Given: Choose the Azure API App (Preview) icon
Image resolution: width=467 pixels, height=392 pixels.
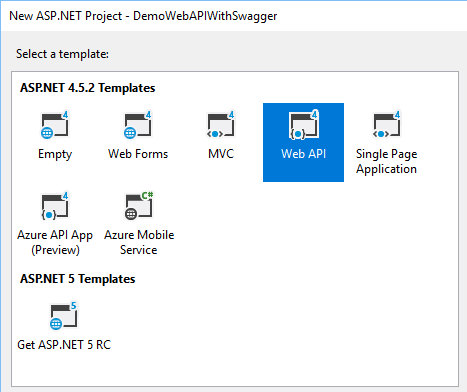Looking at the screenshot, I should [x=55, y=206].
